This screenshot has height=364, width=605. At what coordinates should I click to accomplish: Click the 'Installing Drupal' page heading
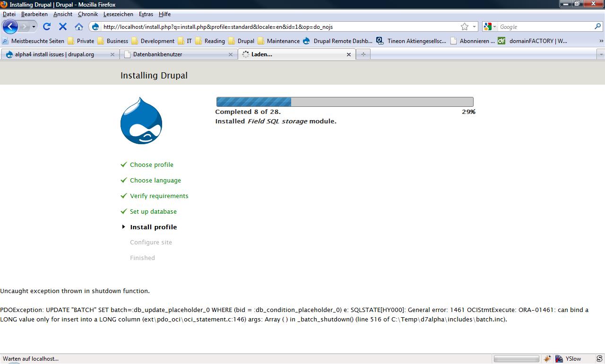pos(154,76)
